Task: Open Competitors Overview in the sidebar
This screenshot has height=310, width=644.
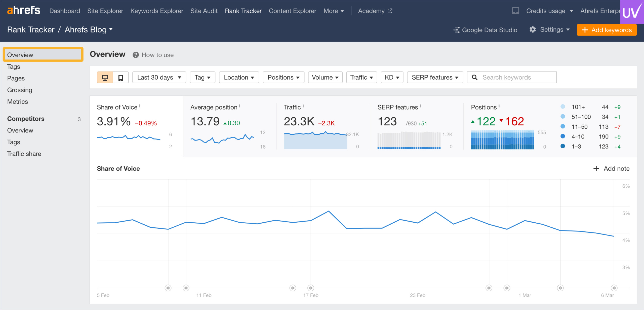Action: (x=20, y=130)
